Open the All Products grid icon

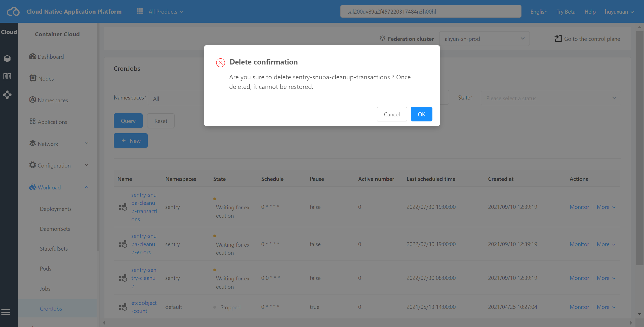coord(140,11)
